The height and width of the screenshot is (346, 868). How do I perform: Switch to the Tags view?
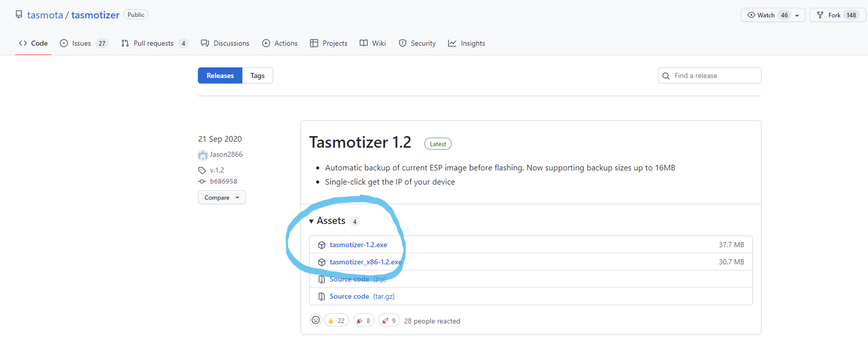257,75
